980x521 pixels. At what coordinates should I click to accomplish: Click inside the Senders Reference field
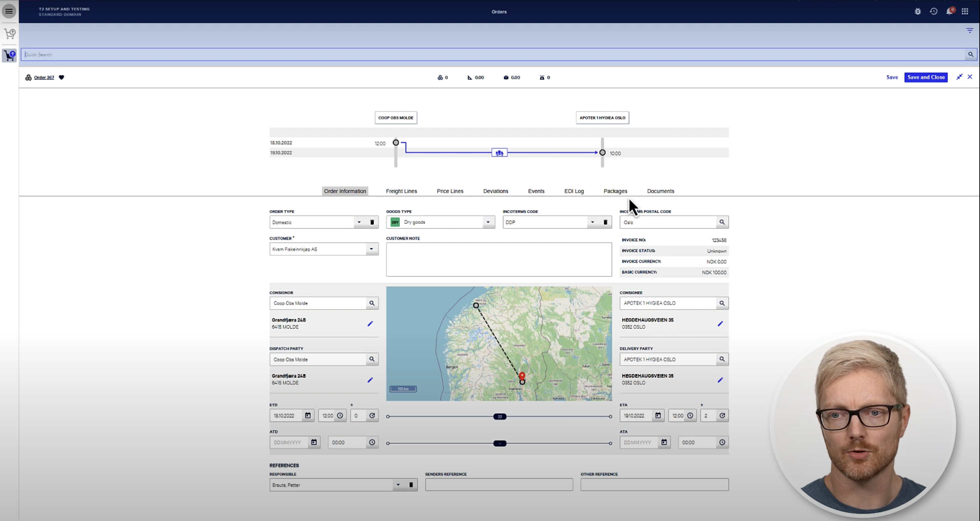tap(499, 485)
